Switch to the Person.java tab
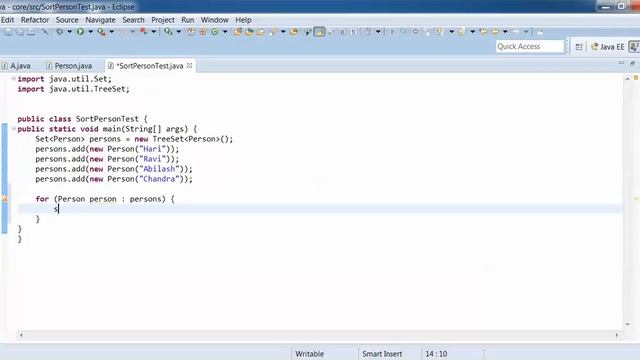 pyautogui.click(x=69, y=66)
